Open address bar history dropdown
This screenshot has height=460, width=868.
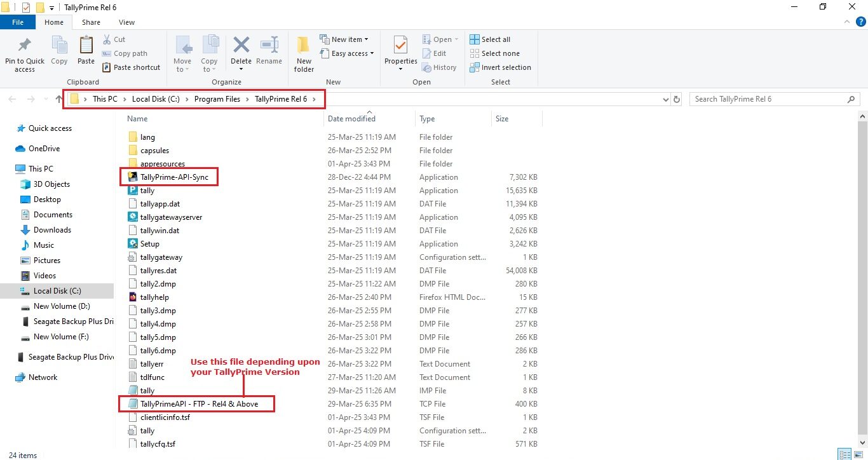(x=665, y=99)
